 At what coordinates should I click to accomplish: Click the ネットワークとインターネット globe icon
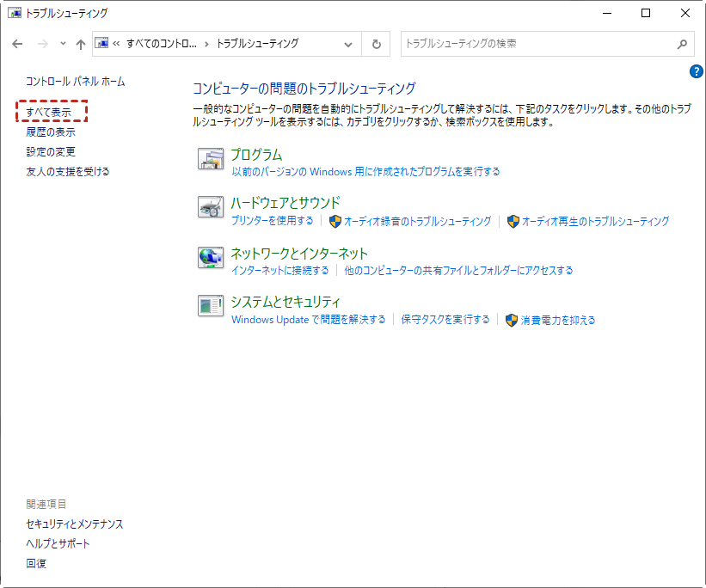coord(211,258)
